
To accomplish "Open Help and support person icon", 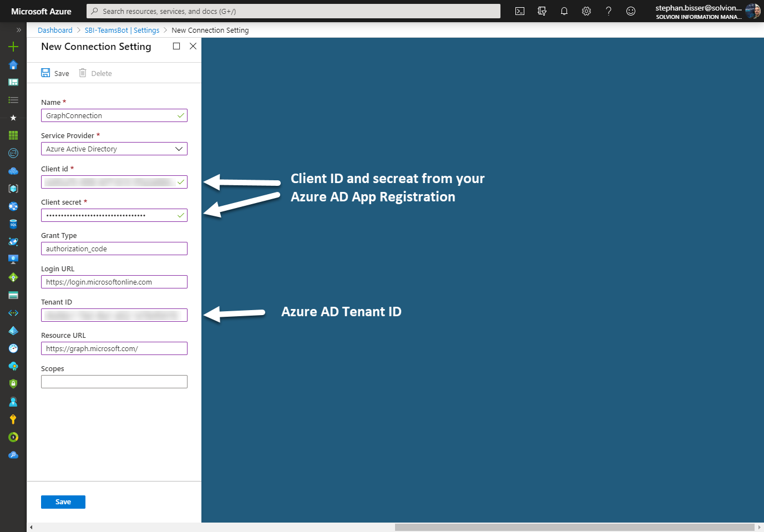I will (13, 402).
